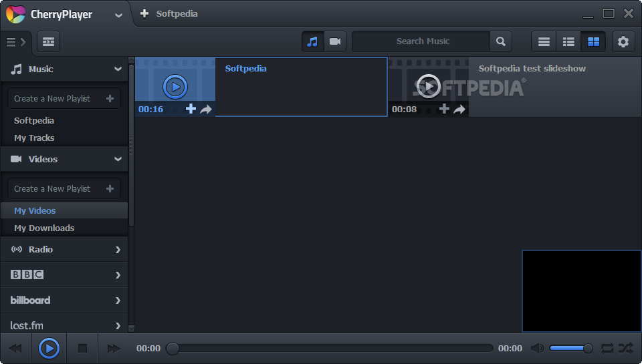
Task: Select the detailed list view
Action: pyautogui.click(x=568, y=41)
